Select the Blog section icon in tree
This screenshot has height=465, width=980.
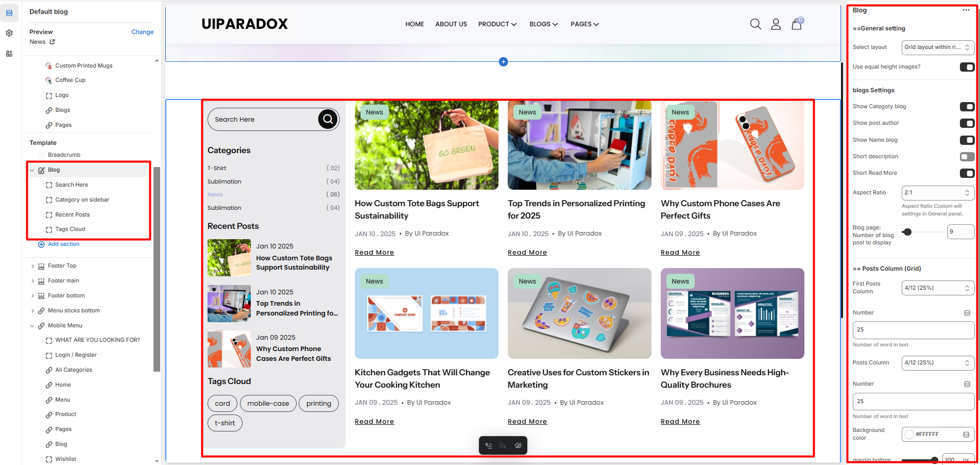(42, 170)
